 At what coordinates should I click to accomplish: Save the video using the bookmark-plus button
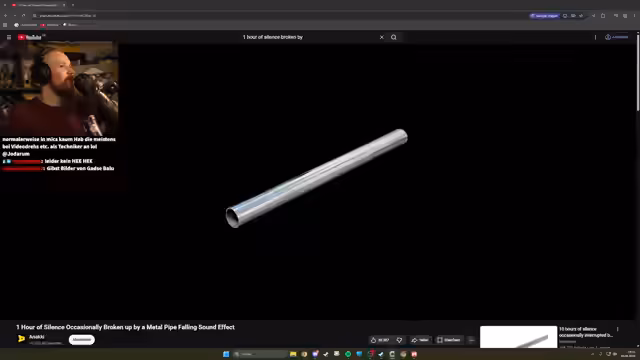(449, 340)
